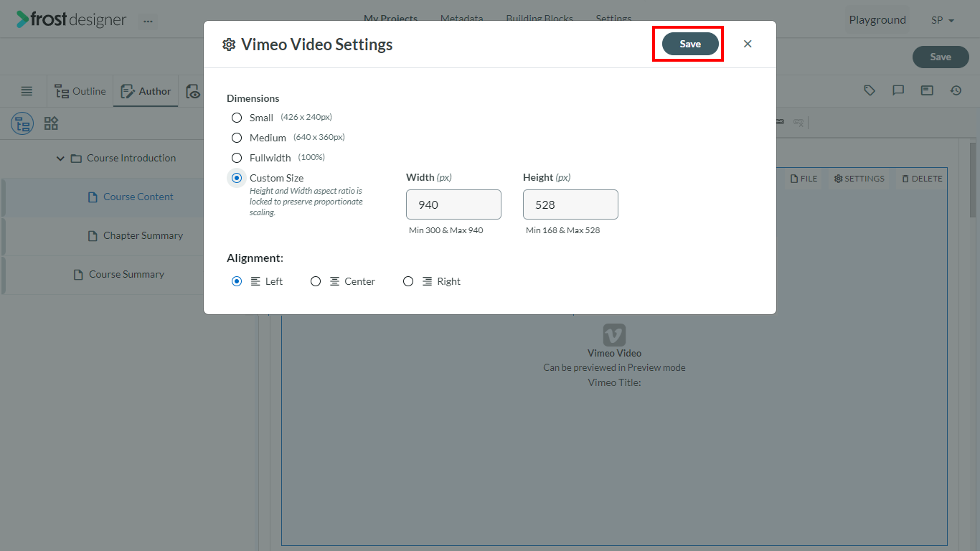Open the comments icon
This screenshot has width=980, height=551.
click(x=898, y=90)
